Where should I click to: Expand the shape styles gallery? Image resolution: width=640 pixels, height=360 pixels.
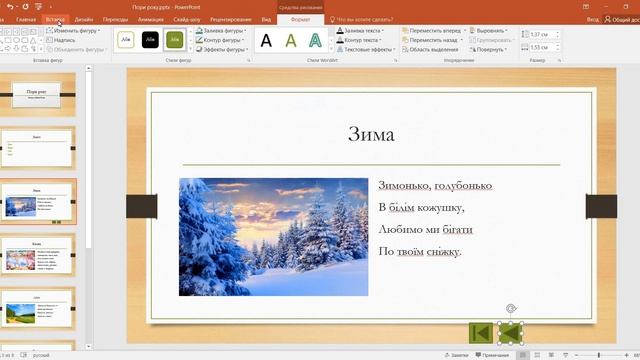pyautogui.click(x=190, y=49)
